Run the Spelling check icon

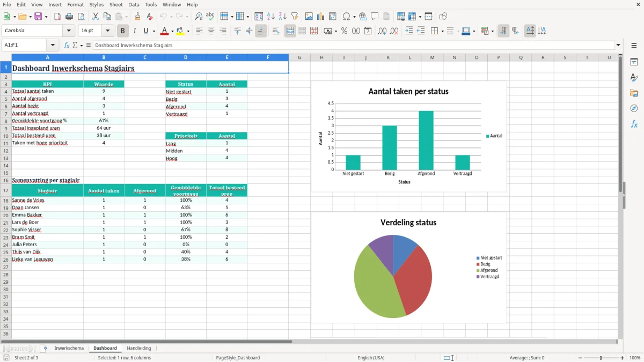210,17
